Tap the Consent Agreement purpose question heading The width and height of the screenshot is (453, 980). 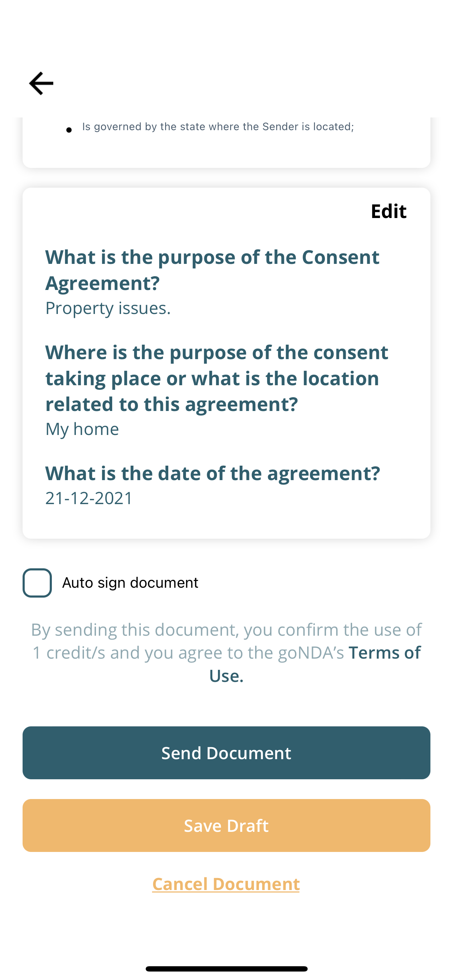[212, 270]
